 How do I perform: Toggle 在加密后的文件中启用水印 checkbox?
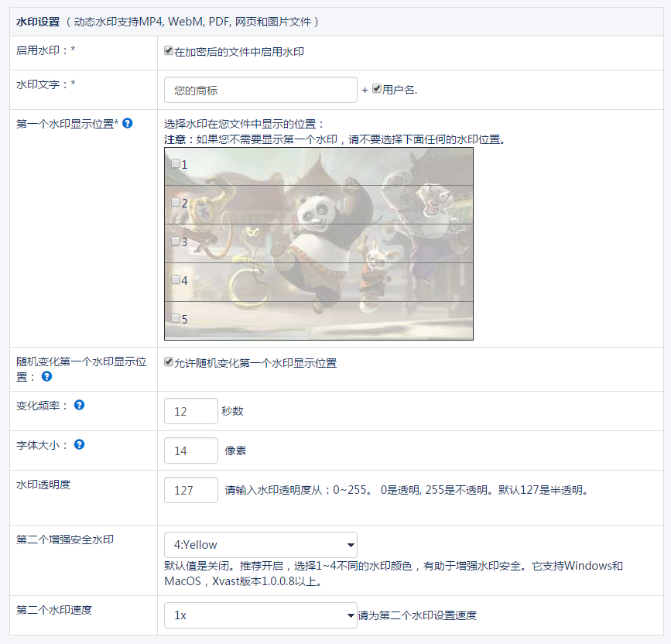tap(169, 51)
